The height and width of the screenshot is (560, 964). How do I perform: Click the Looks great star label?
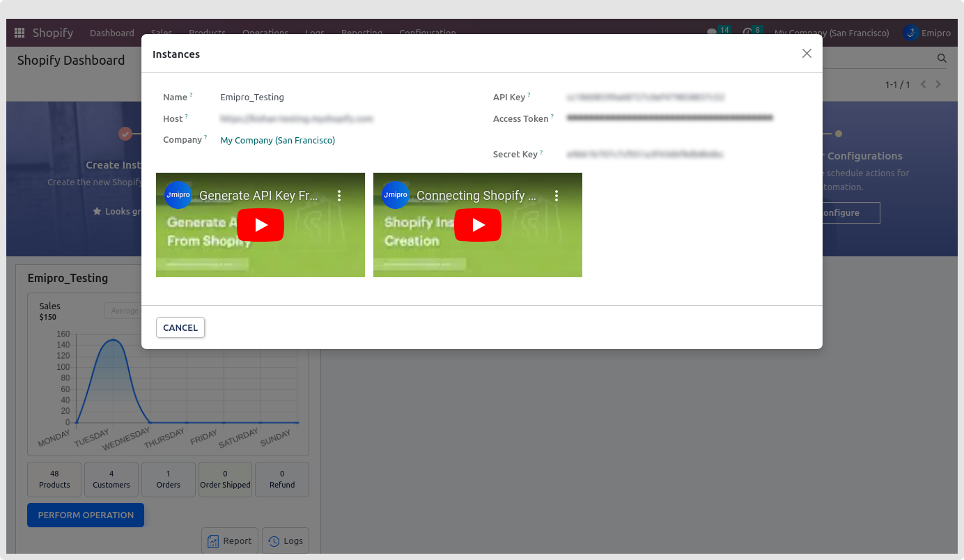(x=117, y=211)
